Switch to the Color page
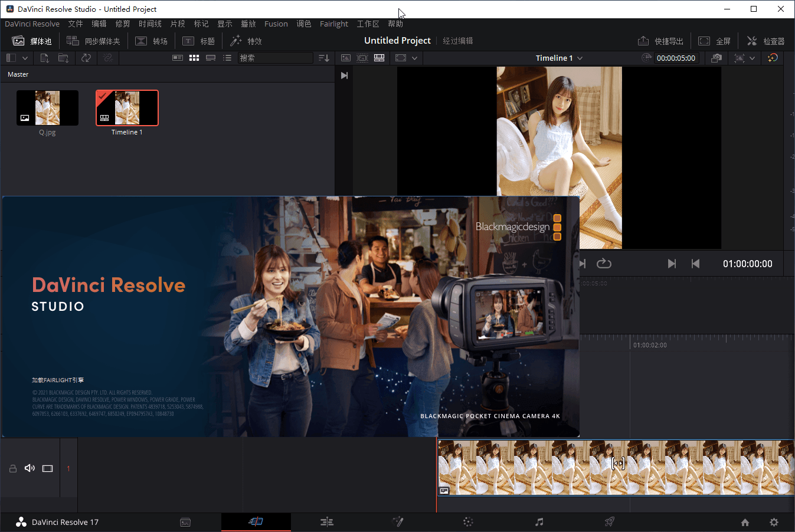 point(468,522)
